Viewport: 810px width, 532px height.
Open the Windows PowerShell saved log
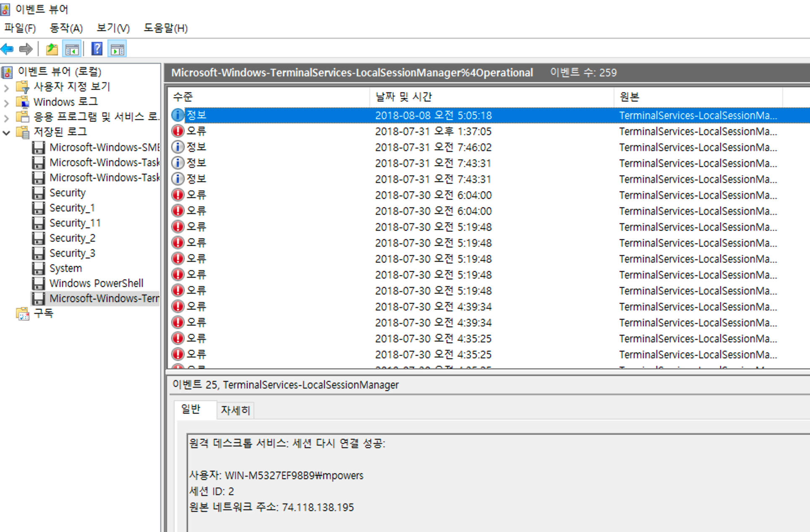(96, 283)
